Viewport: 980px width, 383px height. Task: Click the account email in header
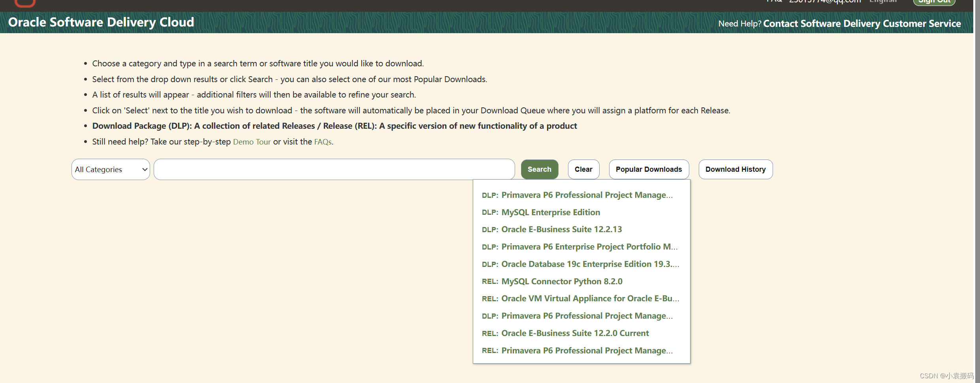[825, 2]
